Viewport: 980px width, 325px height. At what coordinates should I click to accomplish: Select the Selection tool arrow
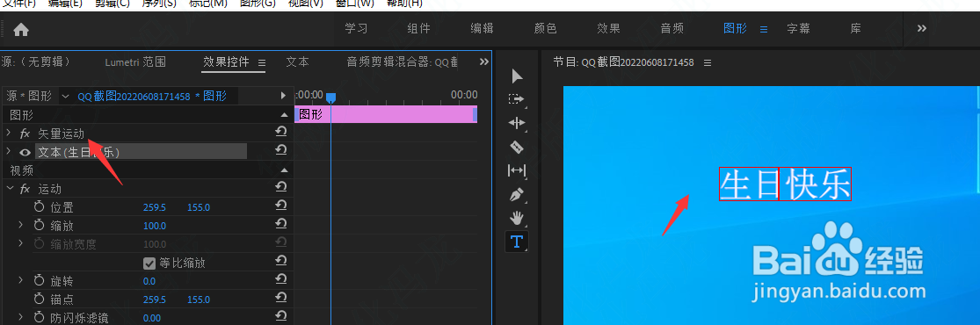point(517,76)
